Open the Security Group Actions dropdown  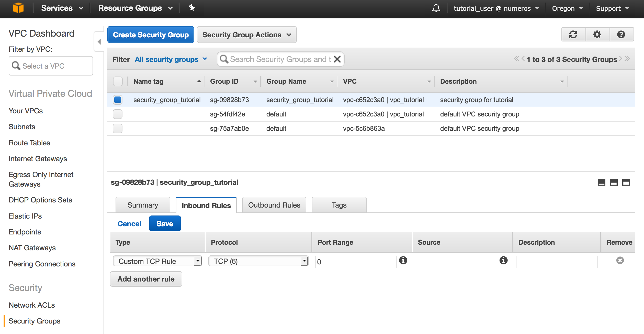[x=246, y=35]
